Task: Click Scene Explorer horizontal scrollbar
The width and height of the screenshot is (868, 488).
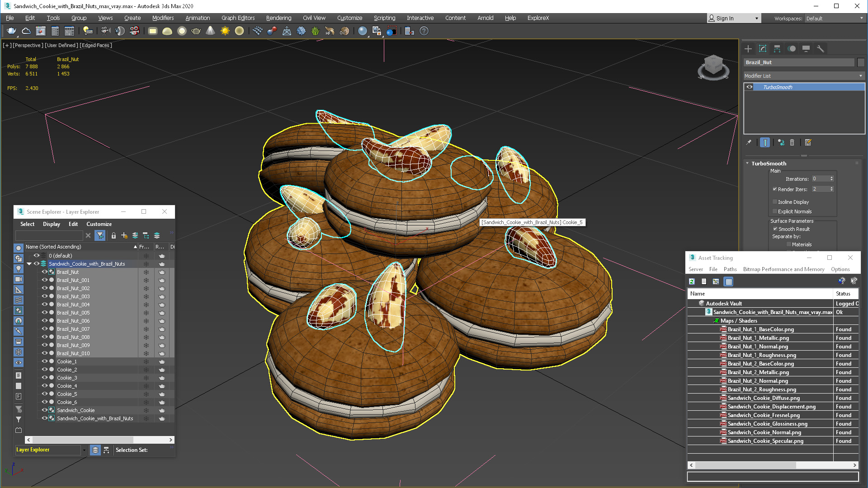Action: tap(83, 440)
